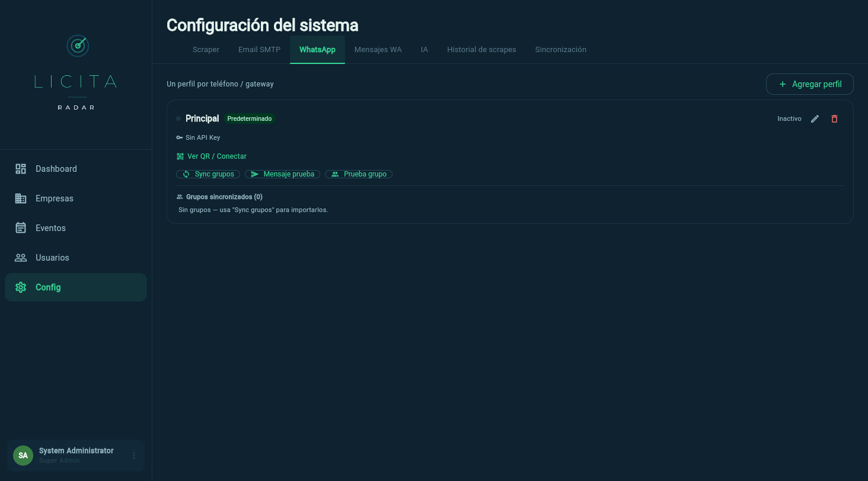The image size is (868, 481).
Task: Click the Predeterminado badge
Action: point(250,118)
